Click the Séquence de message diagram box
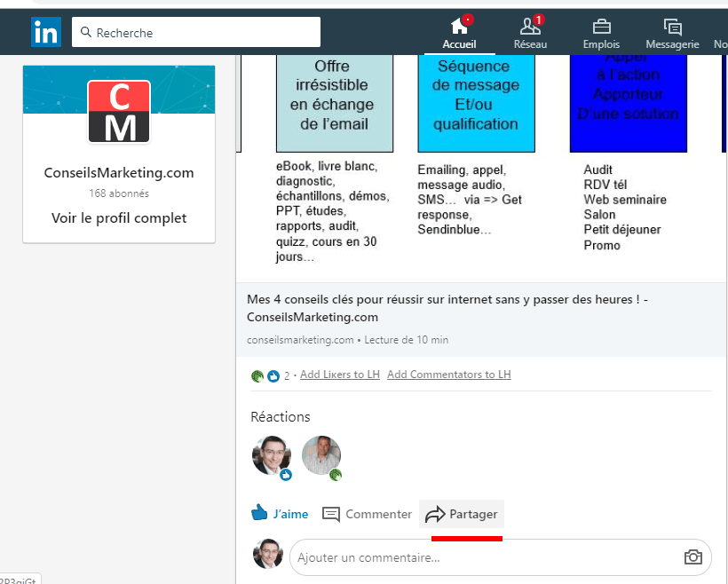728x584 pixels. [x=477, y=103]
